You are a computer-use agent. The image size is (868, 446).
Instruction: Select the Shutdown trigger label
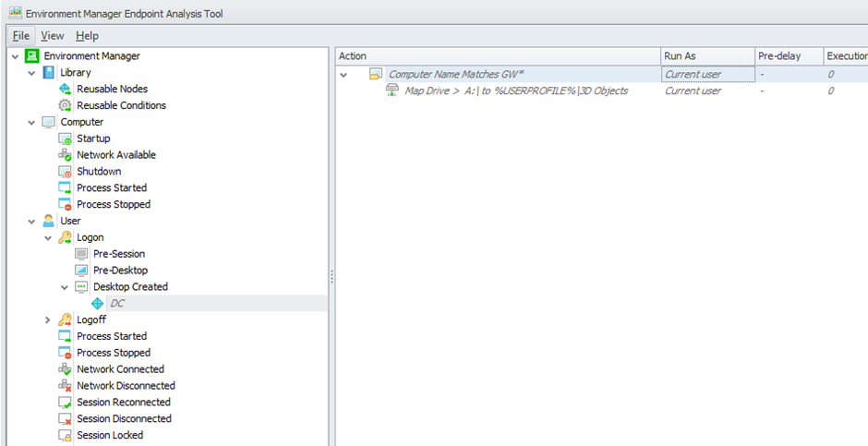click(99, 171)
